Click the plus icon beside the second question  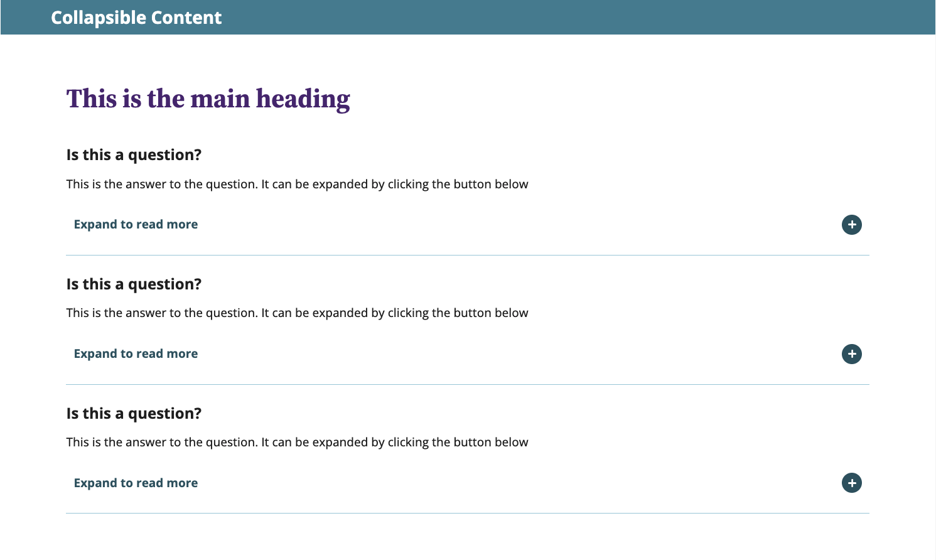851,353
